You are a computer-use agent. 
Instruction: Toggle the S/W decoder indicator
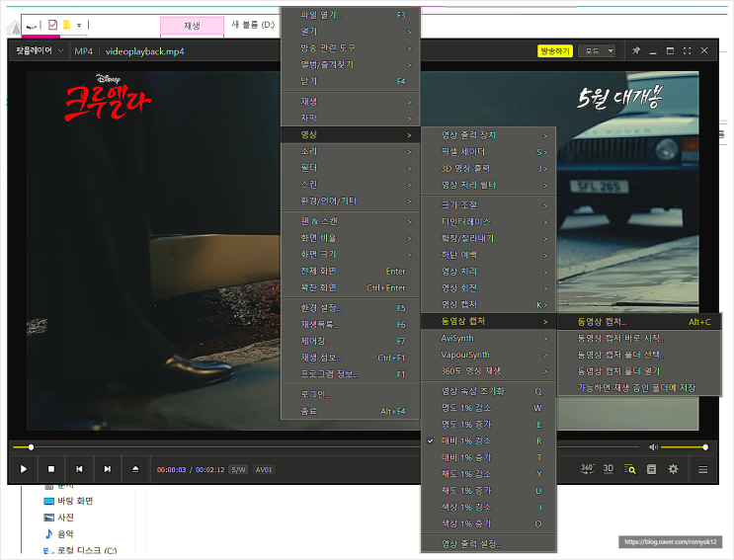[239, 470]
